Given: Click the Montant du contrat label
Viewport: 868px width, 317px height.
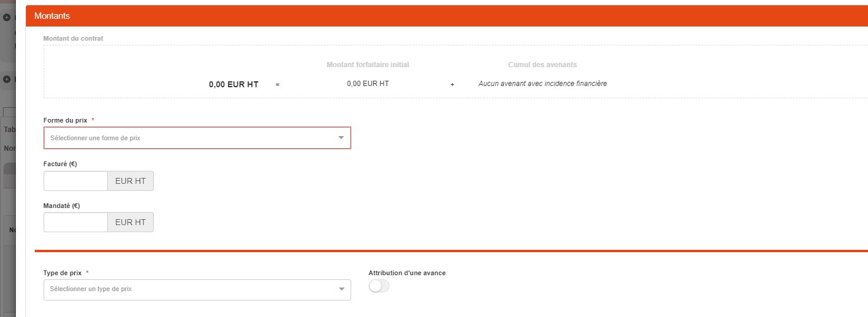Looking at the screenshot, I should [73, 39].
